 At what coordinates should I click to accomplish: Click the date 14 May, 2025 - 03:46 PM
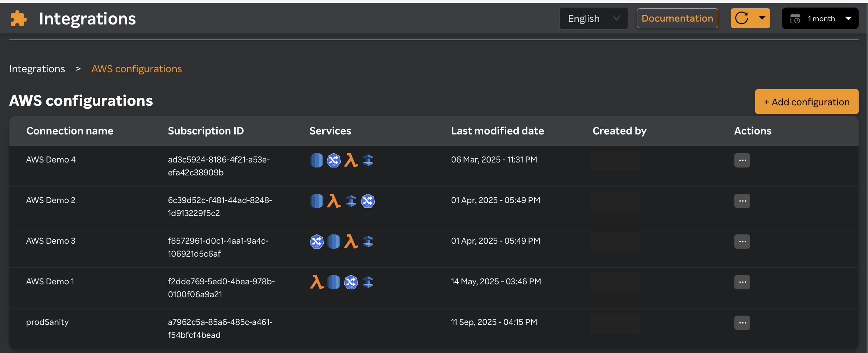496,281
